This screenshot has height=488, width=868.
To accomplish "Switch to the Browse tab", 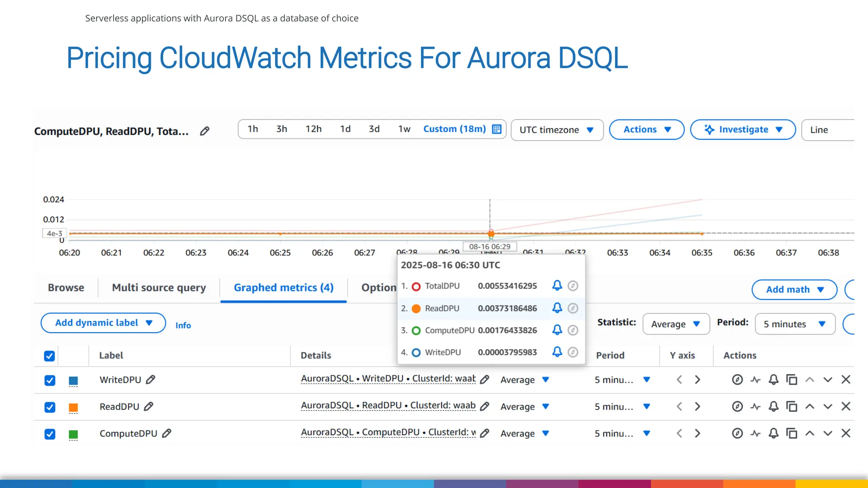I will (x=66, y=288).
